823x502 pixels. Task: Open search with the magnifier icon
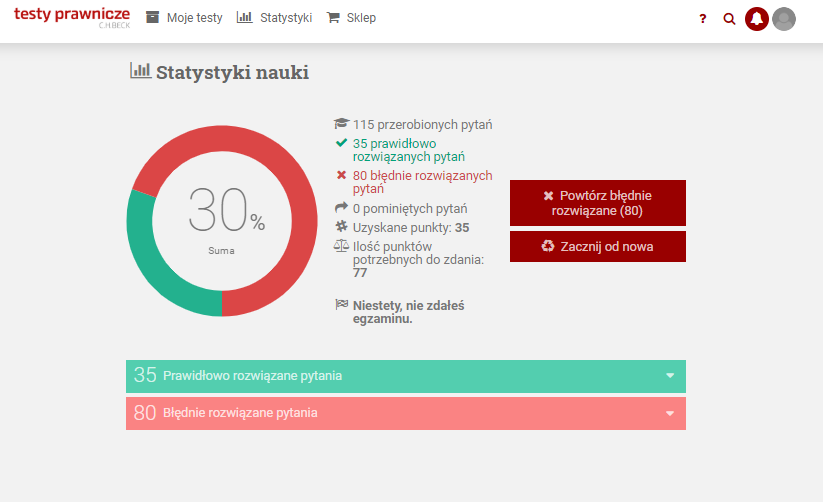click(729, 19)
